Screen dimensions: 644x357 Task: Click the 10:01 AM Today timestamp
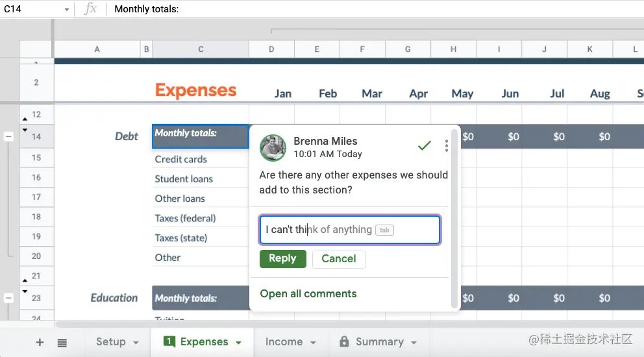328,154
